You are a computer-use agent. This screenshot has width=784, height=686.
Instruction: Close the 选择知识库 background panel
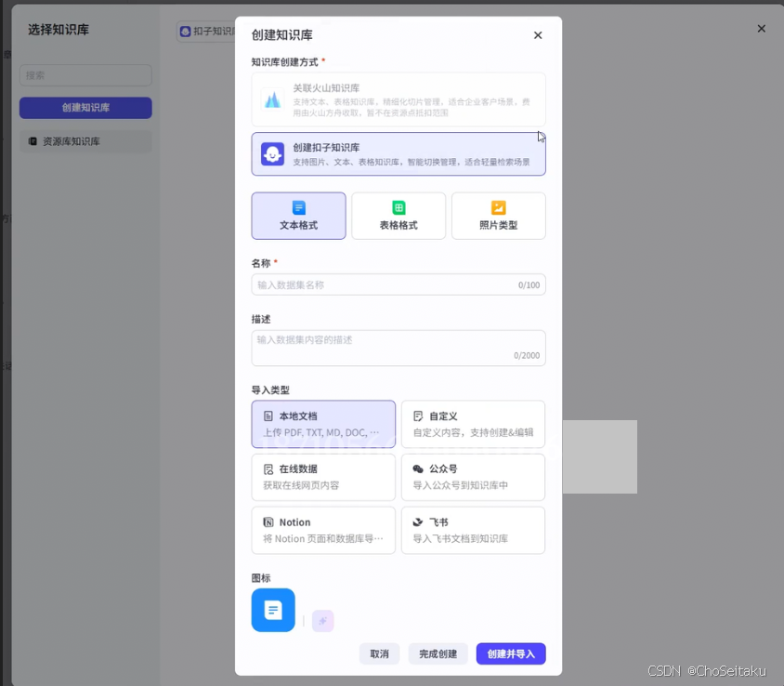point(761,29)
